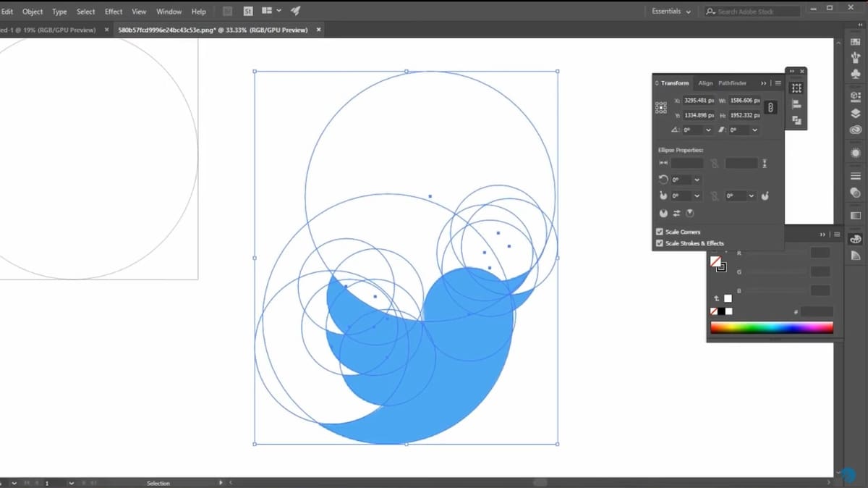
Task: Switch to the 580b57fcd9996e24bc43c53e.png document tab
Action: click(213, 30)
